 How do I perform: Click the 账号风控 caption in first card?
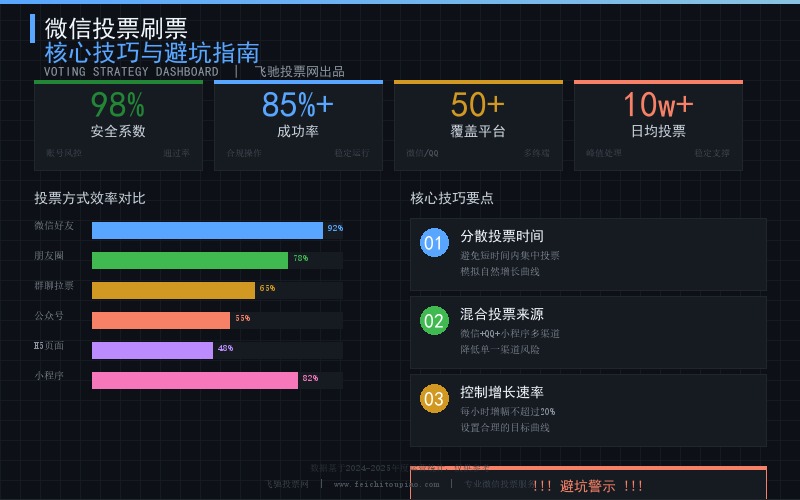click(64, 153)
